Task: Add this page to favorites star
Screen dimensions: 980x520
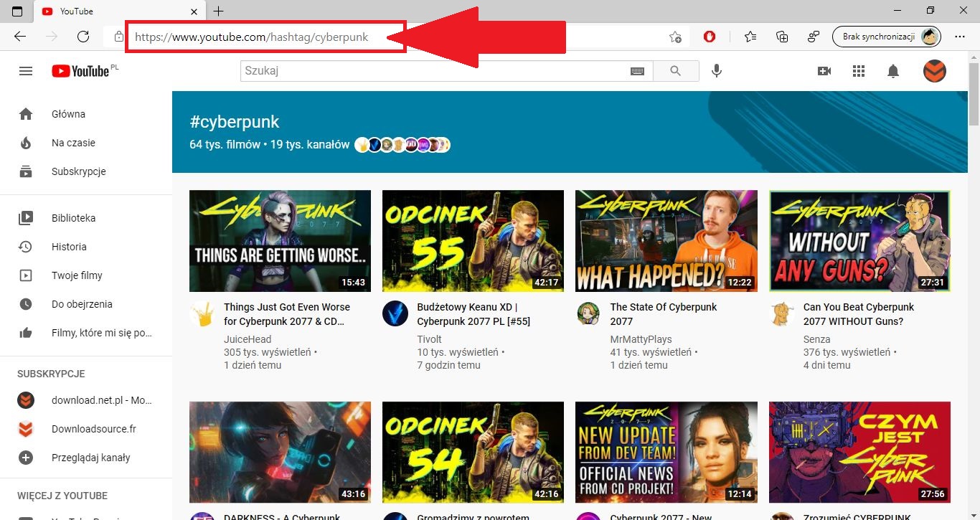Action: point(675,37)
